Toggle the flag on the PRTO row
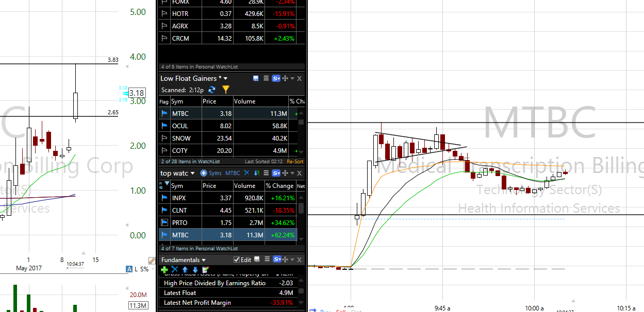The width and height of the screenshot is (644, 312). pyautogui.click(x=164, y=223)
